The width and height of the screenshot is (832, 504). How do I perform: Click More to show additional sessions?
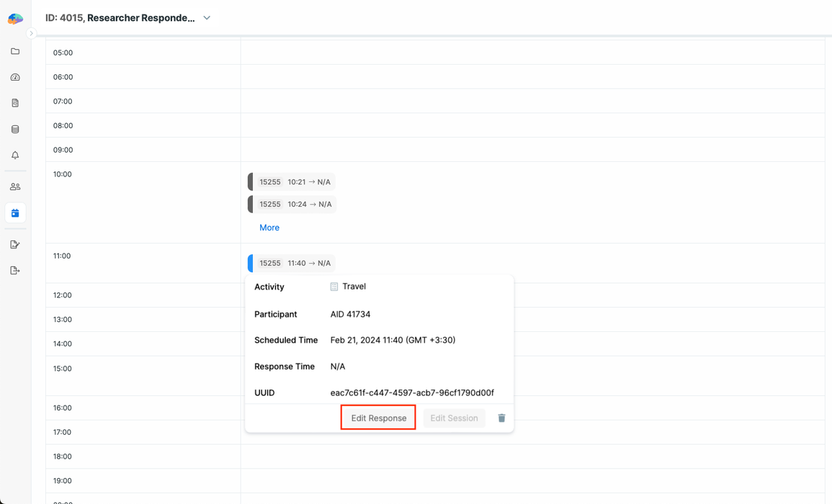coord(269,228)
